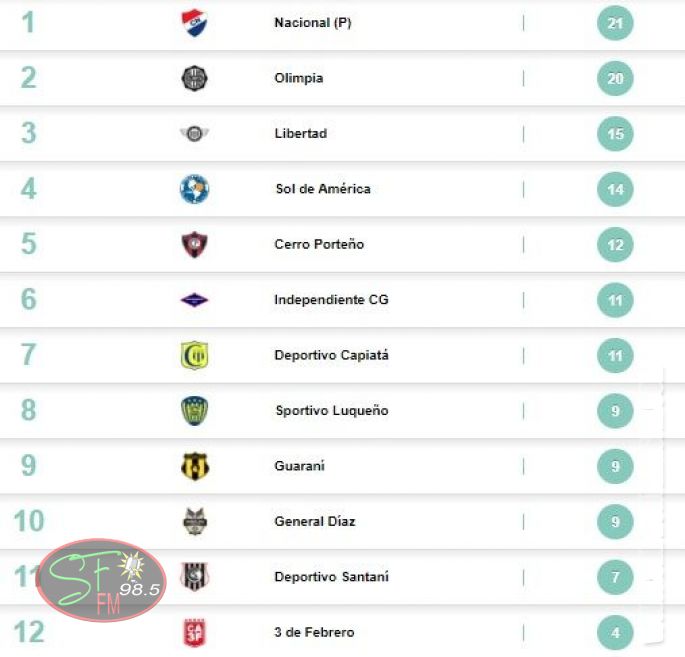685x657 pixels.
Task: Click the SF FM 98.5 radio logo
Action: [100, 580]
